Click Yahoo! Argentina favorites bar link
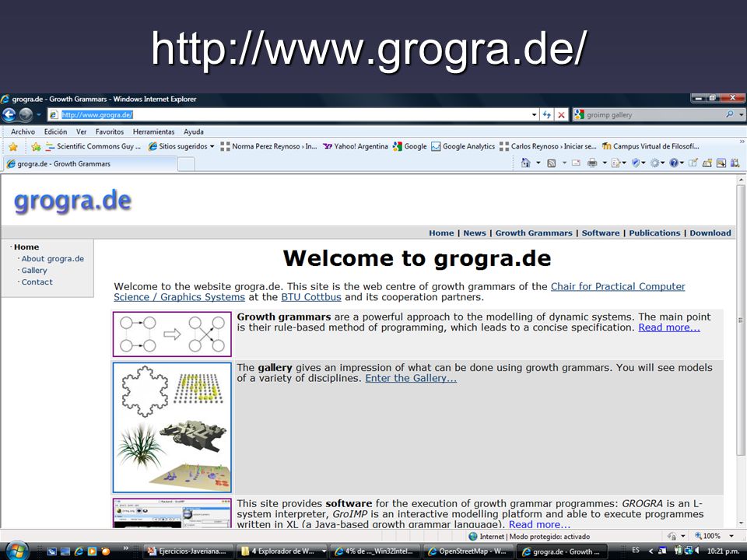The height and width of the screenshot is (560, 747). [x=356, y=147]
